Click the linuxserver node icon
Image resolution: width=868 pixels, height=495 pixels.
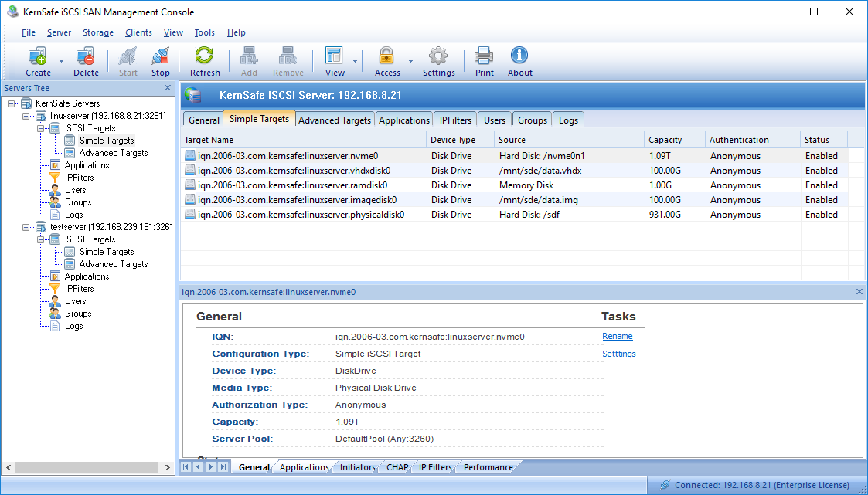coord(41,116)
